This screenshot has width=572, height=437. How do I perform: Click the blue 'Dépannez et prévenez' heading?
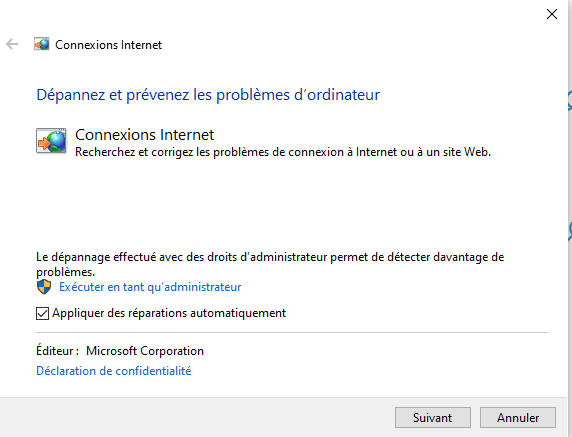(x=208, y=95)
